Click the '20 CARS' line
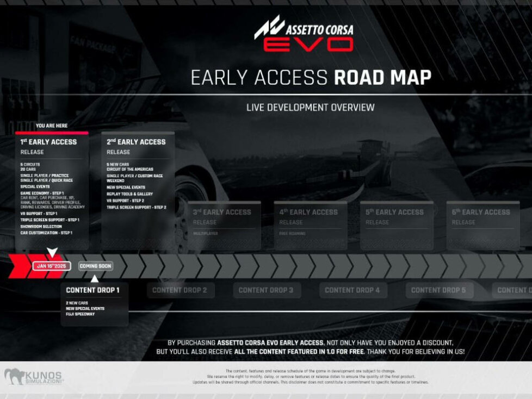 28,169
